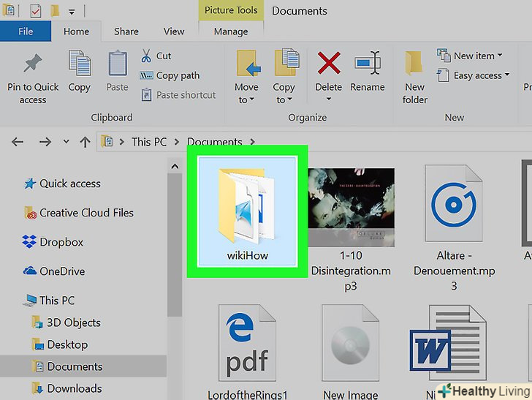532x400 pixels.
Task: Open the Quick Access Toolbar customize dropdown
Action: 72,12
